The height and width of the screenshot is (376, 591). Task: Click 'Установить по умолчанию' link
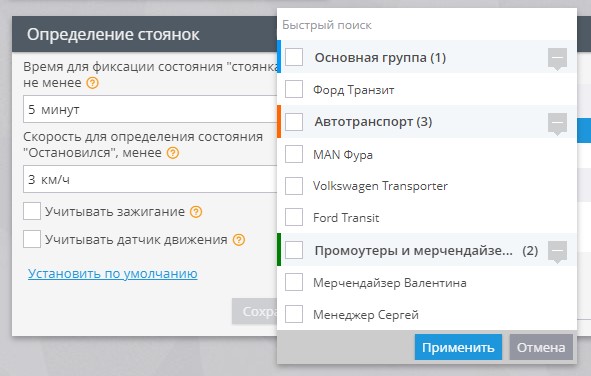click(113, 273)
